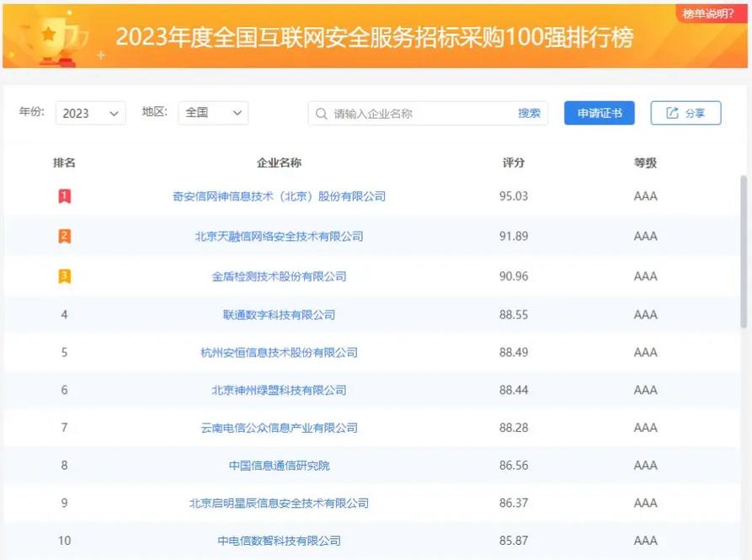Click the 排名 column header
752x560 pixels.
64,163
